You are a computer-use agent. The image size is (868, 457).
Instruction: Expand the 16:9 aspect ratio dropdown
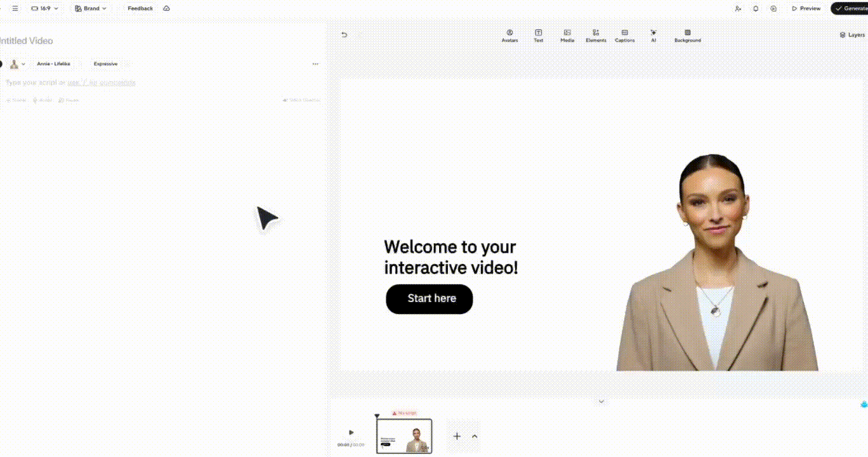[45, 8]
